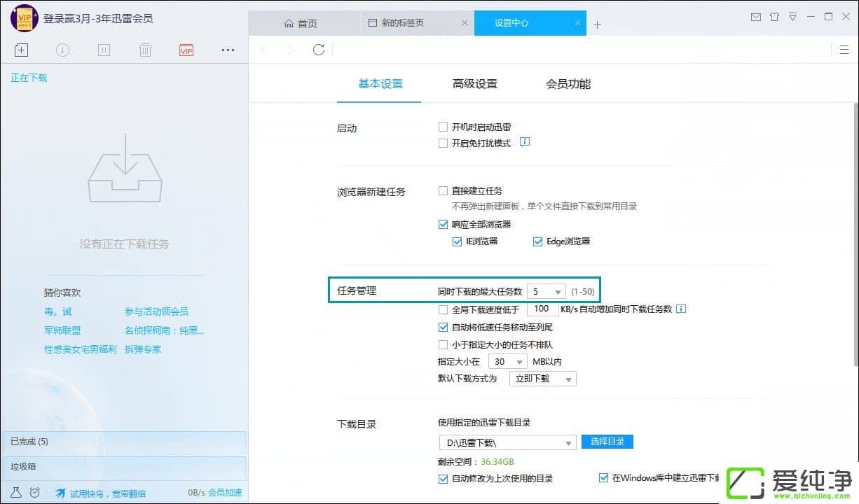Click the new download task plus icon
The height and width of the screenshot is (504, 859).
click(x=21, y=50)
